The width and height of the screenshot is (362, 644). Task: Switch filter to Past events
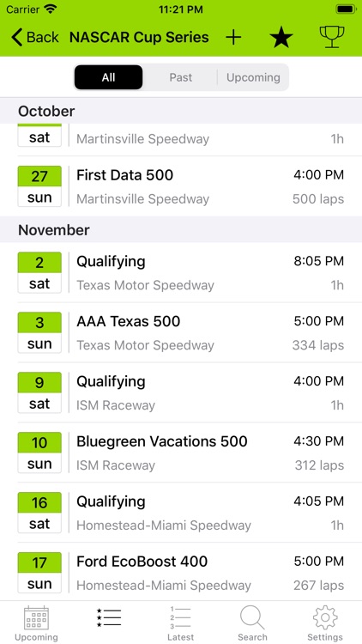[x=181, y=77]
